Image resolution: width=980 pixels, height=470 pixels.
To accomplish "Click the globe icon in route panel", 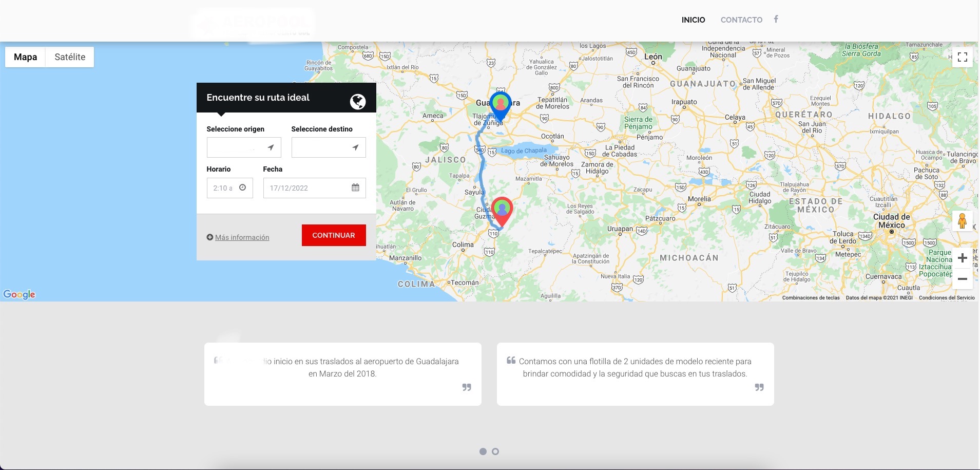I will pos(358,102).
